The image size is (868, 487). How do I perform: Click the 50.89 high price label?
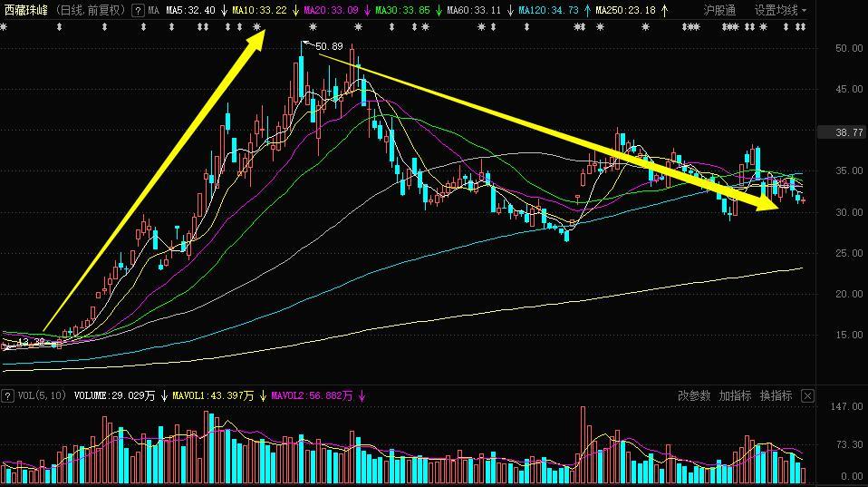(329, 46)
